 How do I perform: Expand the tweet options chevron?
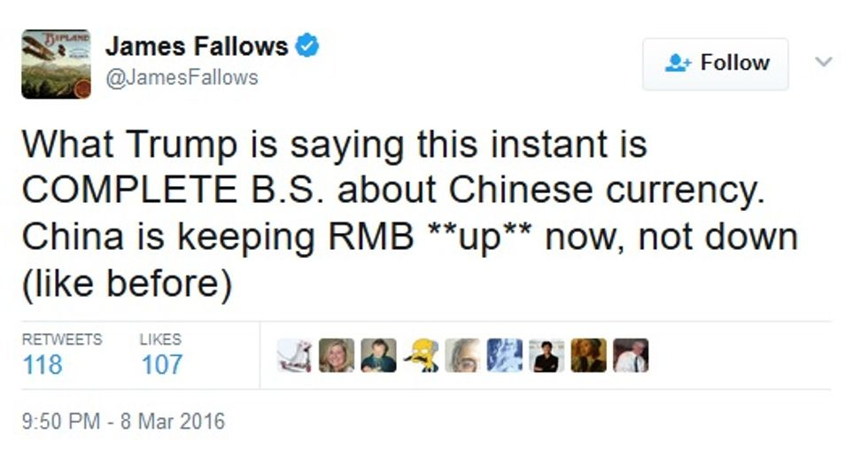coord(824,61)
